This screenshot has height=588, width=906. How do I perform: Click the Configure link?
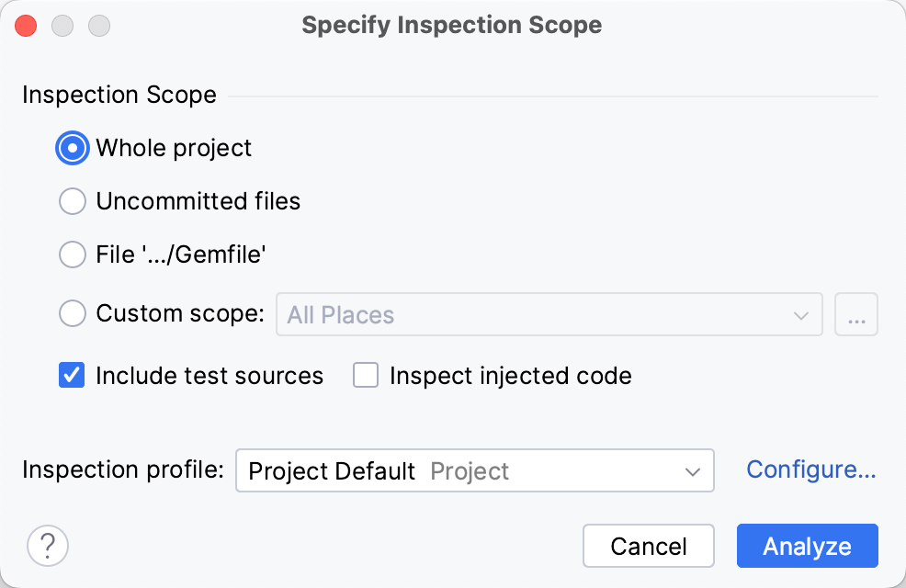tap(810, 469)
